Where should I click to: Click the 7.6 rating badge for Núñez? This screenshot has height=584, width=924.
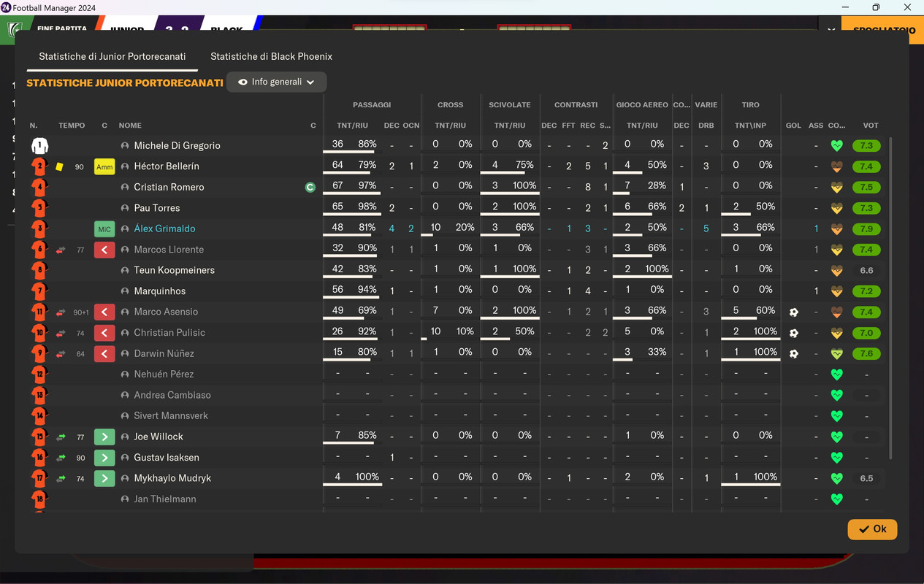[866, 353]
